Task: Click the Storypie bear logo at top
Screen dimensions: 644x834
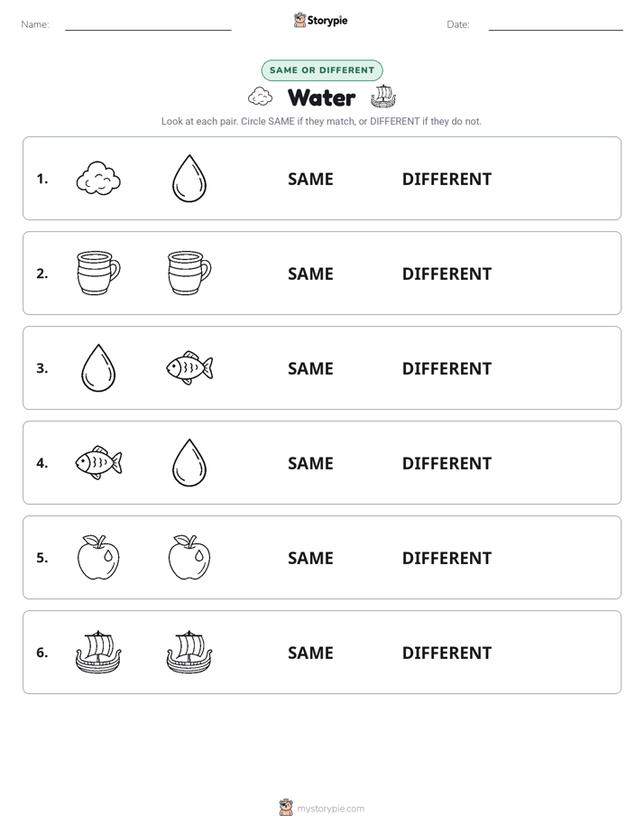Action: click(x=299, y=20)
